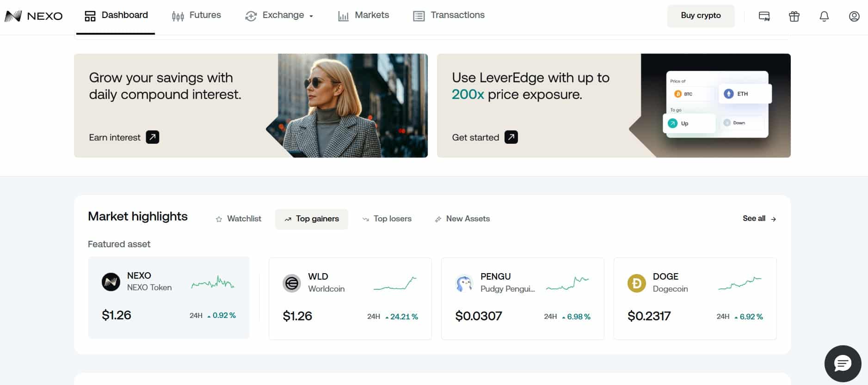Open the user profile icon
This screenshot has width=868, height=385.
(854, 17)
